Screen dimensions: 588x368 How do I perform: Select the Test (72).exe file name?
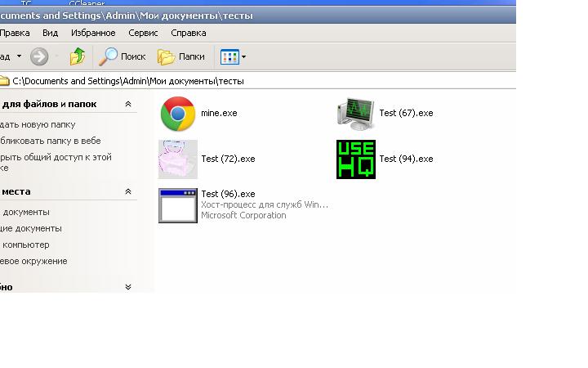tap(228, 159)
